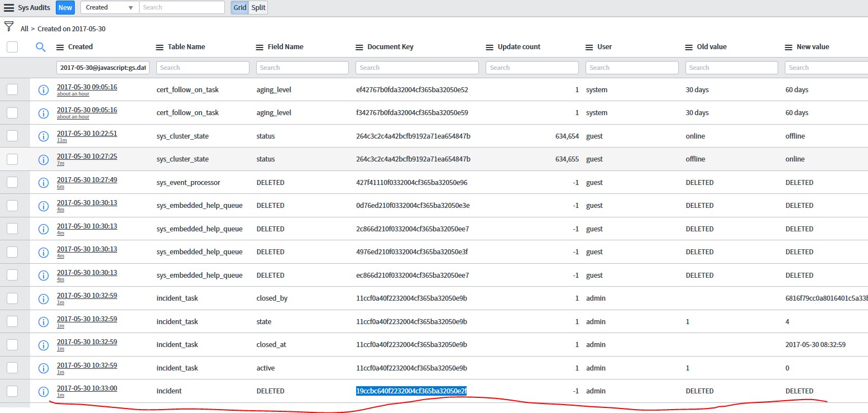
Task: Toggle the select-all checkbox in header
Action: point(12,47)
